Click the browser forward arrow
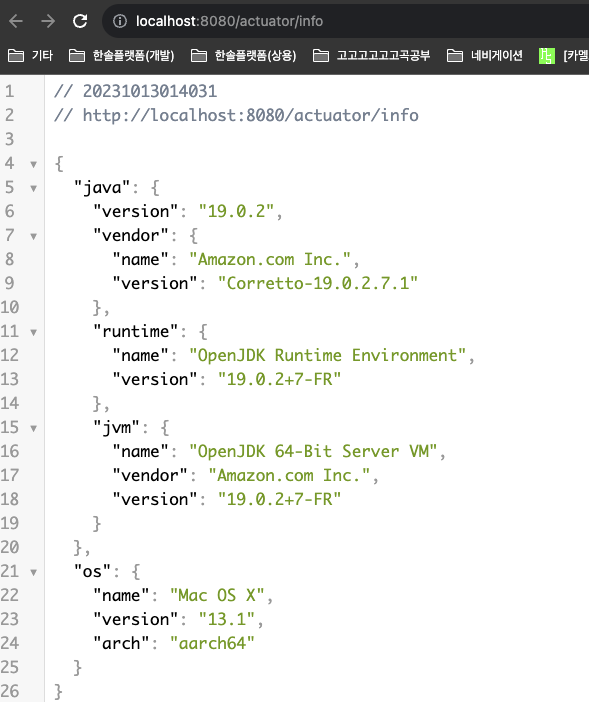 pos(48,21)
